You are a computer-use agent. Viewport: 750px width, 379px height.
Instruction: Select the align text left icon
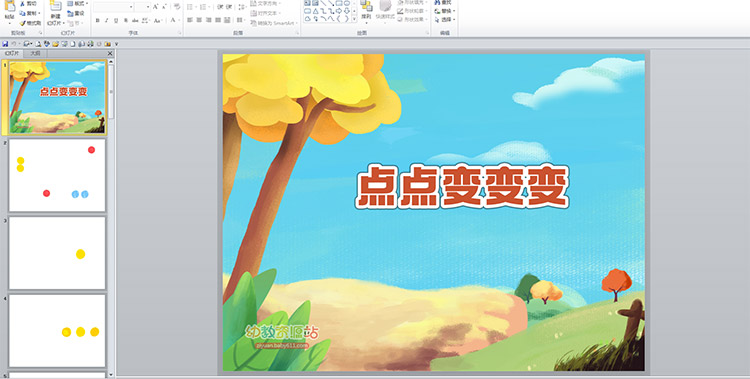pos(190,20)
